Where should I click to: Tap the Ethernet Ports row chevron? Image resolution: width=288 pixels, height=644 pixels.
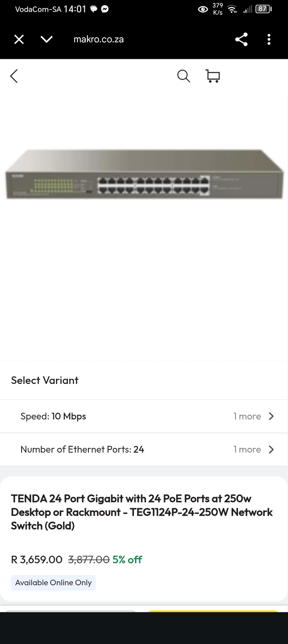click(272, 449)
